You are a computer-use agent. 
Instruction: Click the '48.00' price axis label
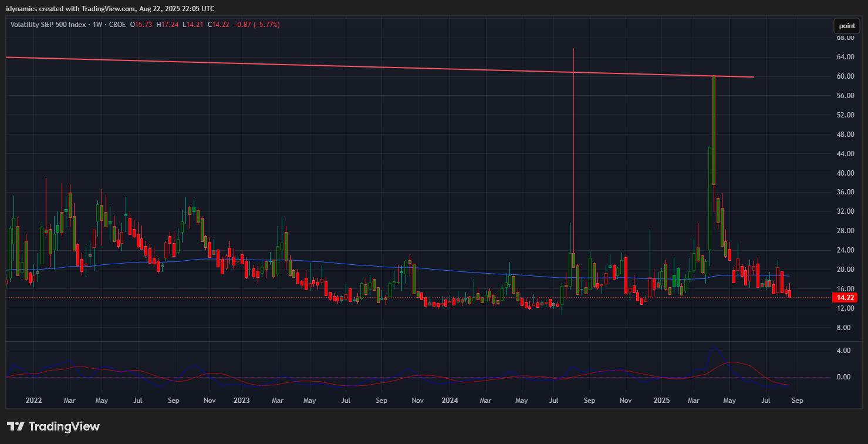(x=845, y=134)
